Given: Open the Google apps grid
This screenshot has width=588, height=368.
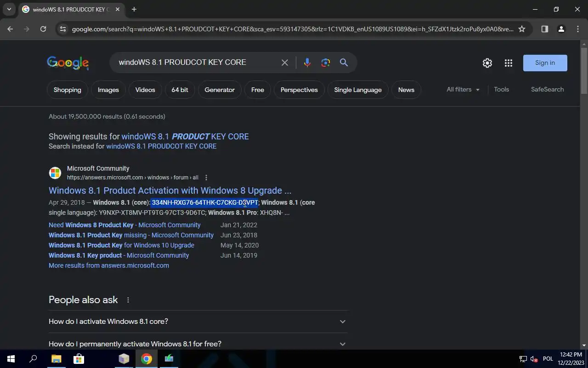Looking at the screenshot, I should (509, 63).
